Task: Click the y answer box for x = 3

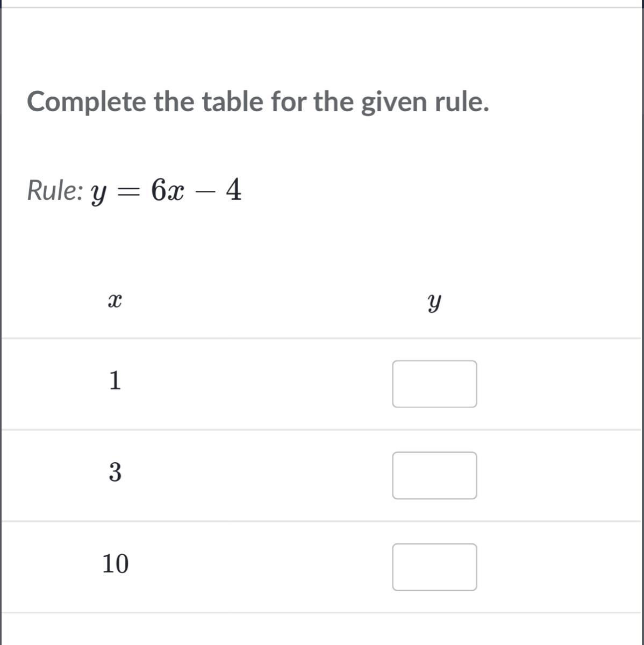Action: coord(434,475)
